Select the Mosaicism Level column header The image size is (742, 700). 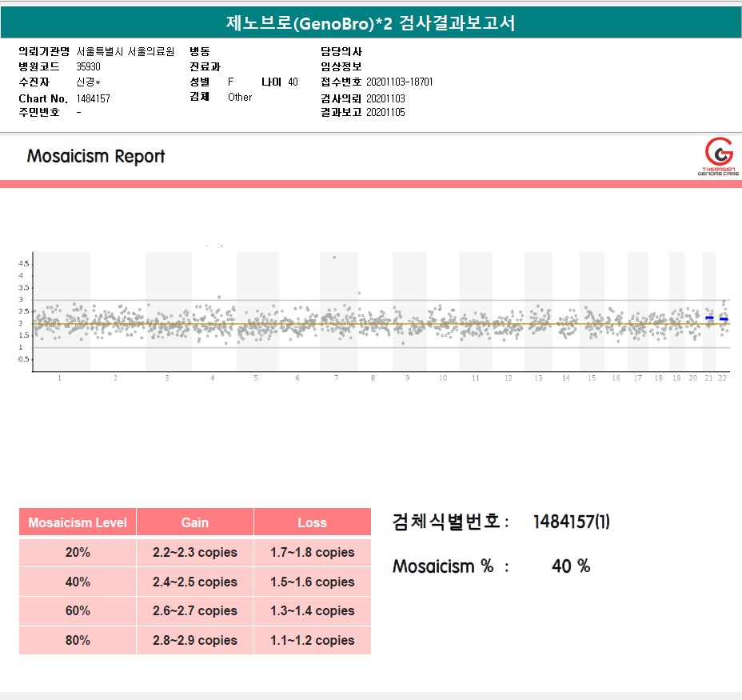[x=78, y=522]
